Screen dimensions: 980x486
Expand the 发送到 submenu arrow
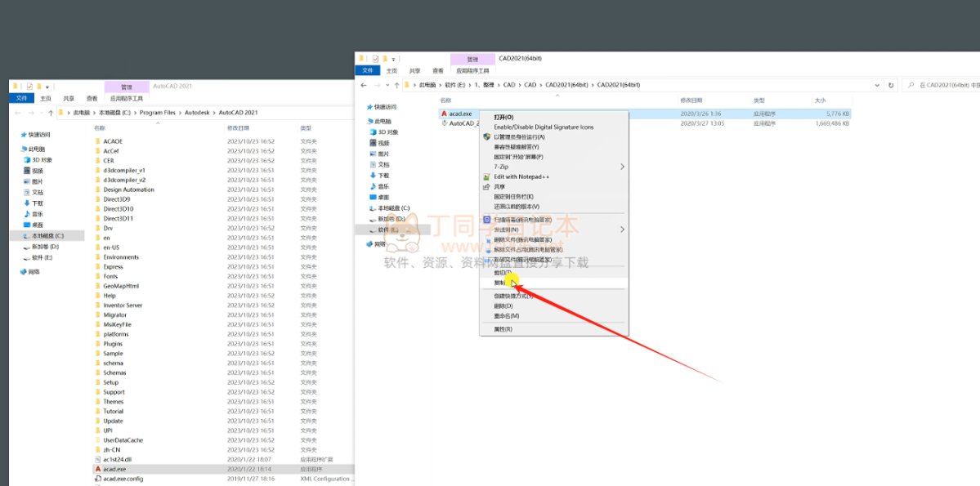click(622, 230)
